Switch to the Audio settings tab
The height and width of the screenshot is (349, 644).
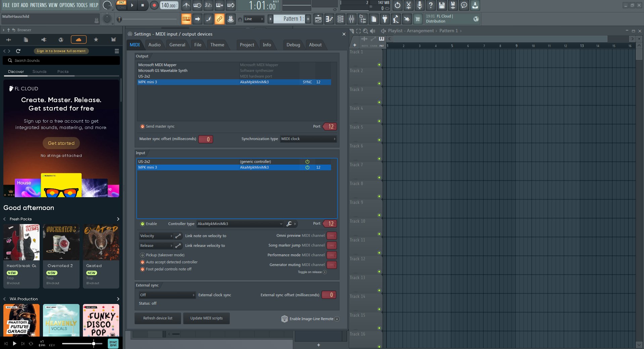tap(154, 45)
